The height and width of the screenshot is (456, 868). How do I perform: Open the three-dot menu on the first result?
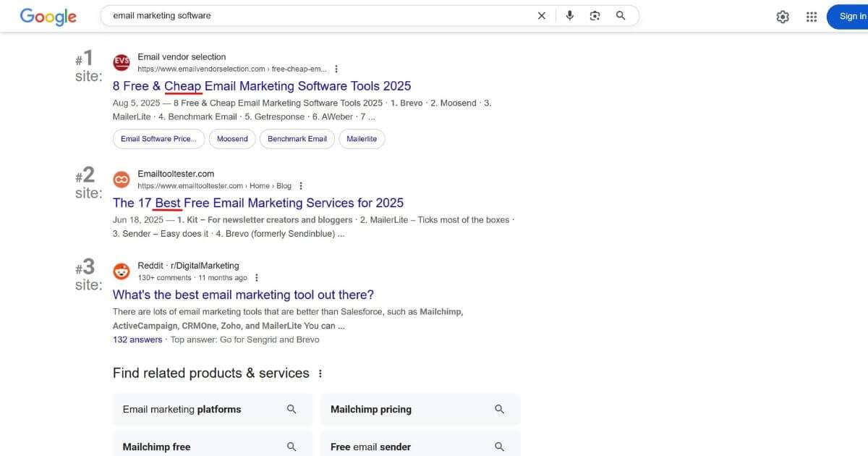click(x=336, y=68)
